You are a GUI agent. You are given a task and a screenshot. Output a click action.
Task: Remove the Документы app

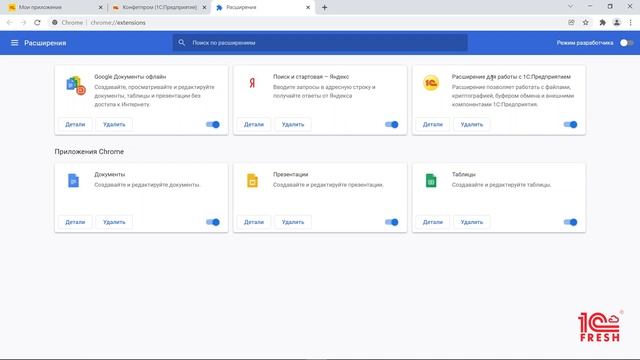(x=114, y=222)
